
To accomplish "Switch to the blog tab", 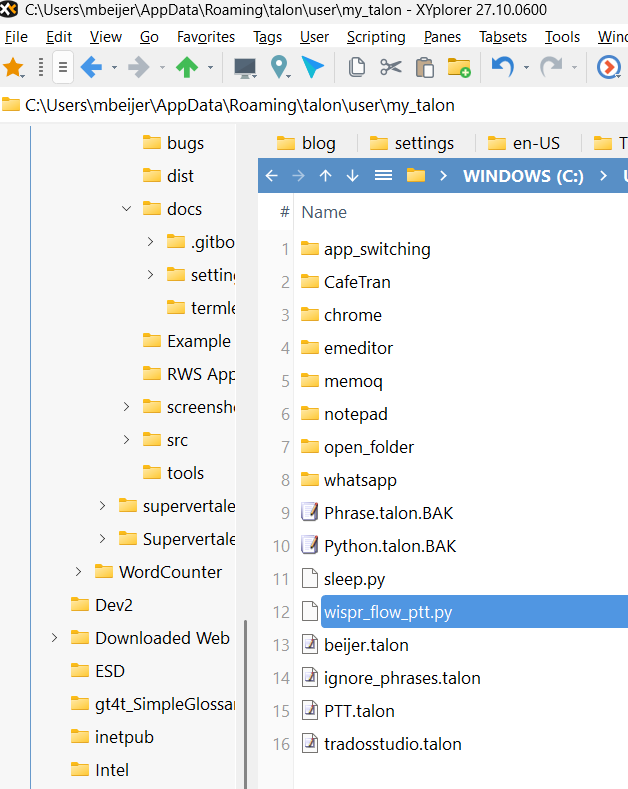I will pyautogui.click(x=307, y=143).
